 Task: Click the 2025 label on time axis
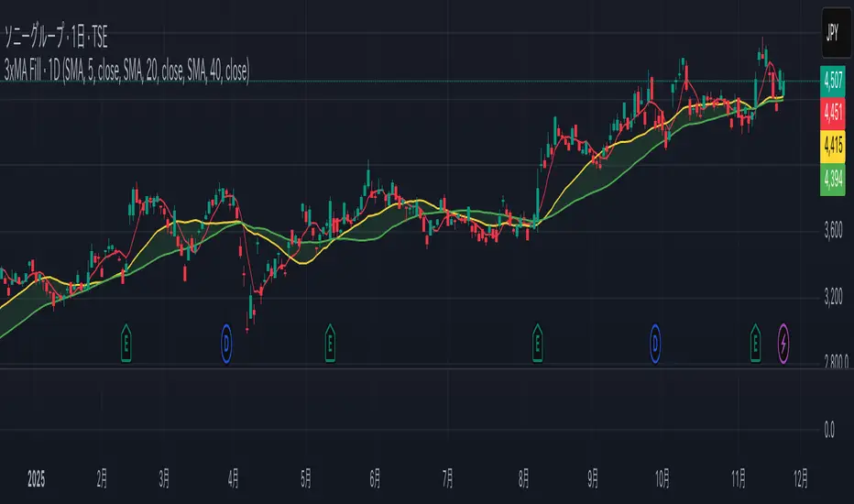click(x=36, y=479)
